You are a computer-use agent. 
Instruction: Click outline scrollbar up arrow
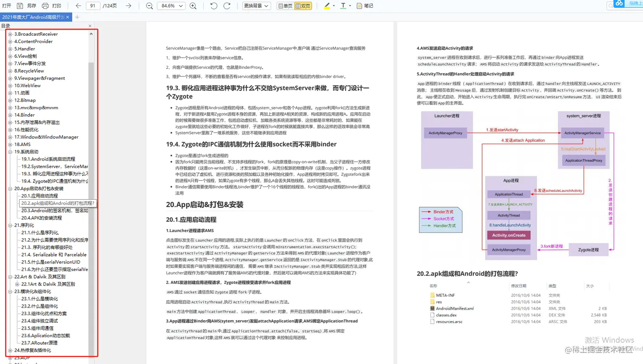coord(91,34)
